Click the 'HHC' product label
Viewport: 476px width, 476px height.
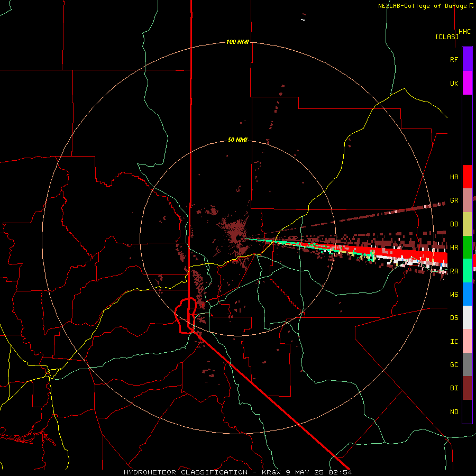tap(464, 32)
